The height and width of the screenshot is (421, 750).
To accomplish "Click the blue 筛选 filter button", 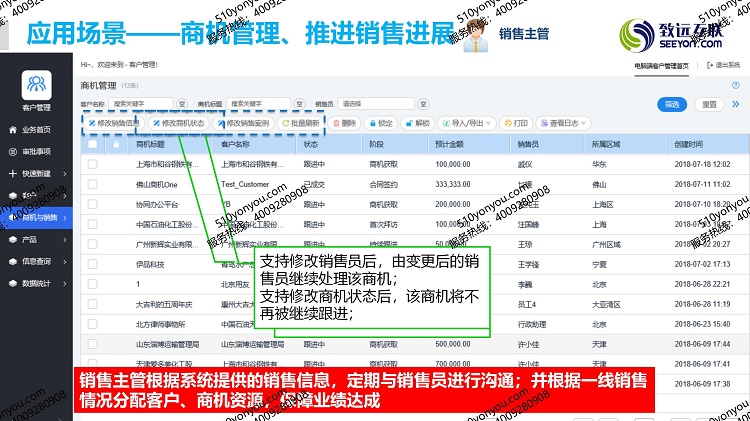I will tap(670, 104).
